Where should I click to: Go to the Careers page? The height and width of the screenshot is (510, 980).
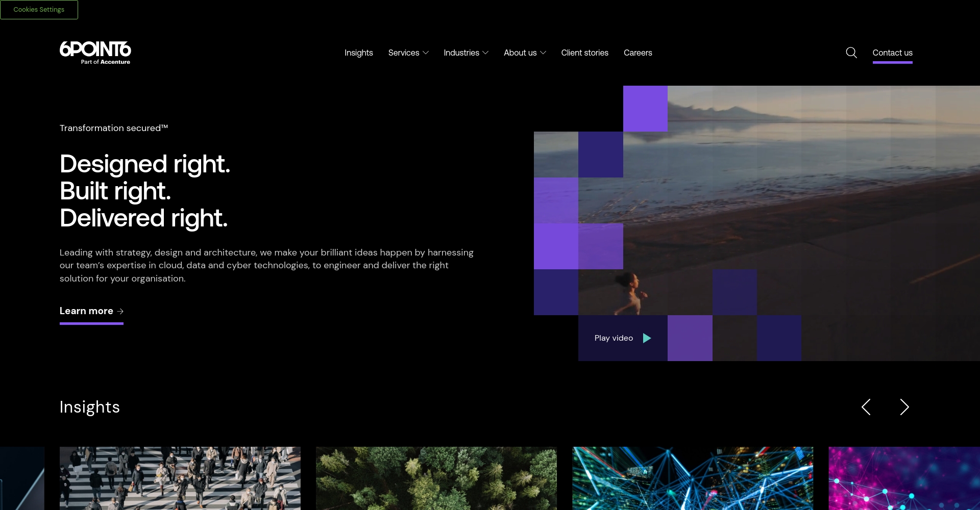click(x=638, y=53)
